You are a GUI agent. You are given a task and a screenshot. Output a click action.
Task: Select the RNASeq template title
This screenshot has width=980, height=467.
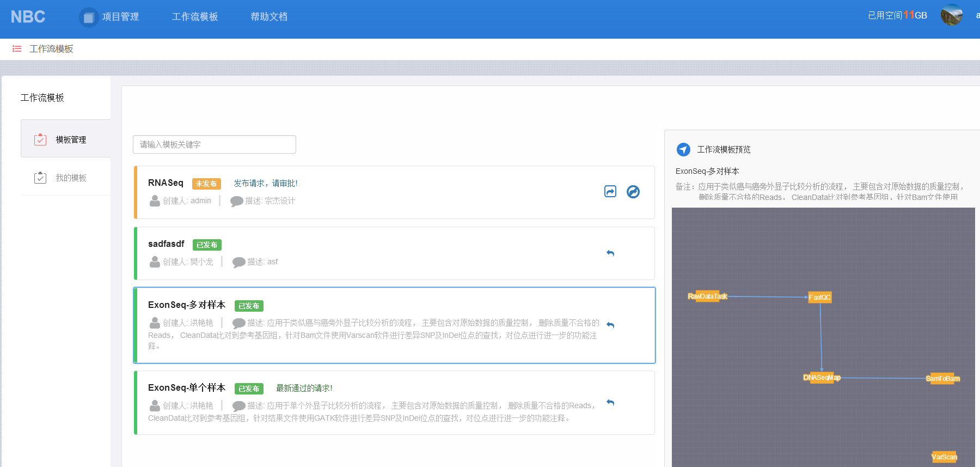pos(166,183)
